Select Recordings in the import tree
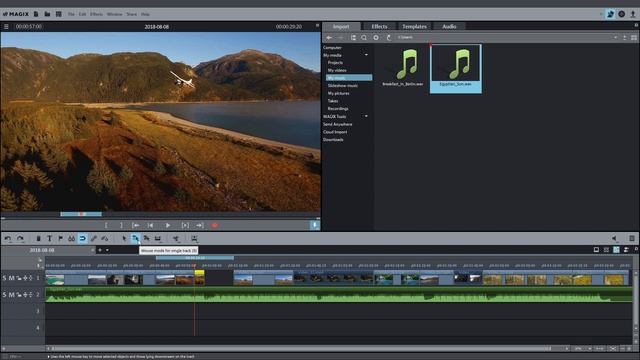Screen dimensions: 640x360 [x=338, y=109]
